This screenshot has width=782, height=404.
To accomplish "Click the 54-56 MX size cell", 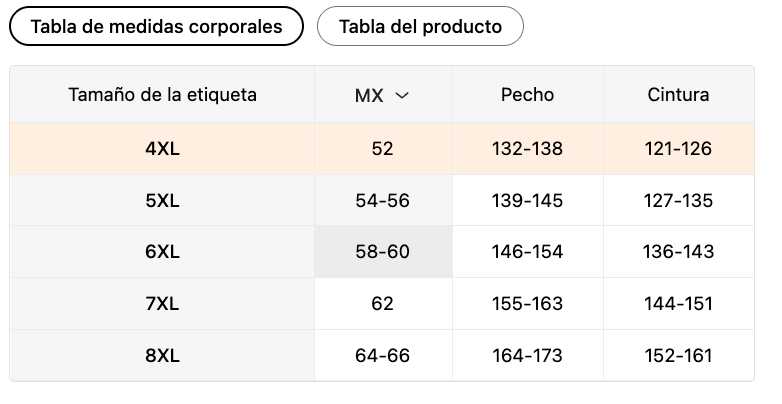I will pos(383,201).
